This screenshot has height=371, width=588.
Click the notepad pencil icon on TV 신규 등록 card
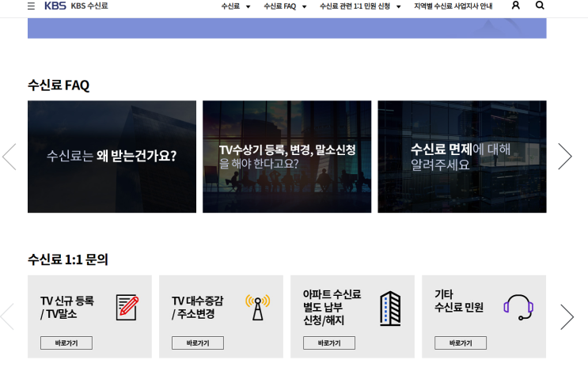(x=127, y=307)
